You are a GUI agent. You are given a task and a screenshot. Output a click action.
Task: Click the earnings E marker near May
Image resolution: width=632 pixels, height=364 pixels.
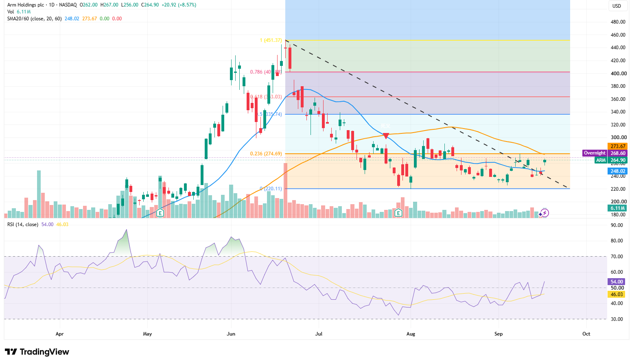[160, 213]
